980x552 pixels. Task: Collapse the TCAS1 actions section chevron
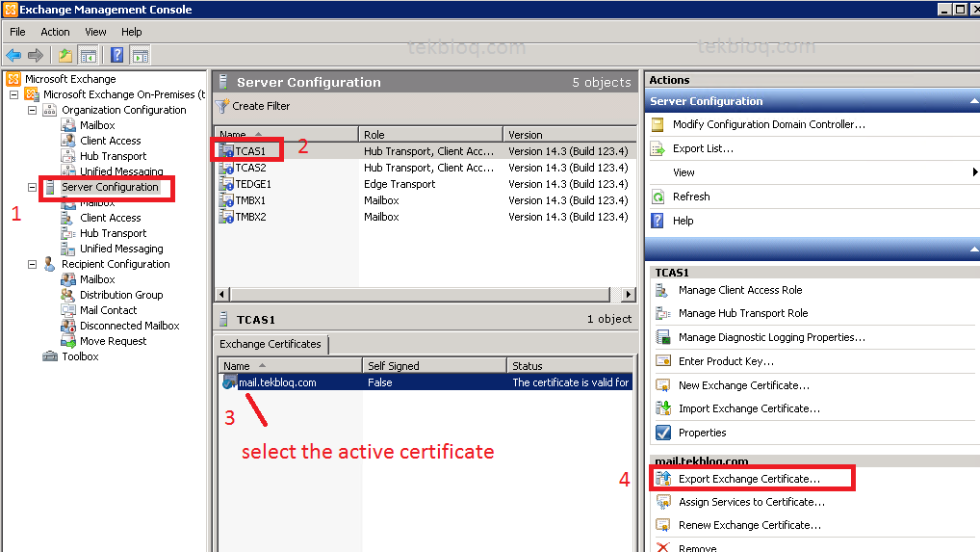(974, 249)
